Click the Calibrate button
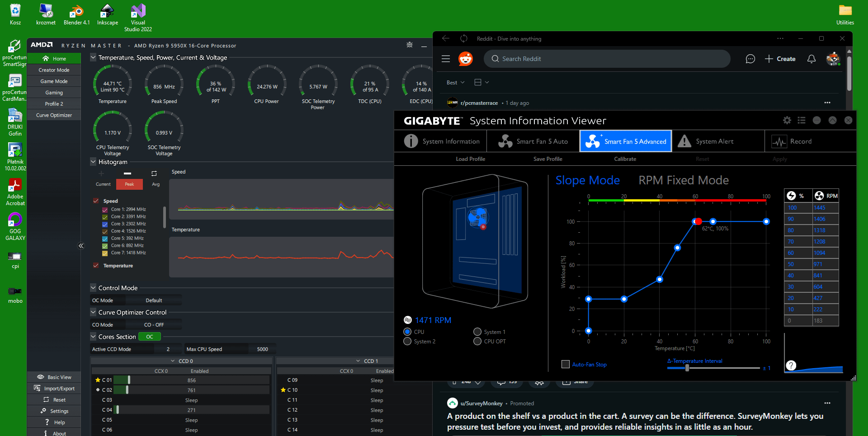Screen dimensions: 868x436 click(x=625, y=159)
